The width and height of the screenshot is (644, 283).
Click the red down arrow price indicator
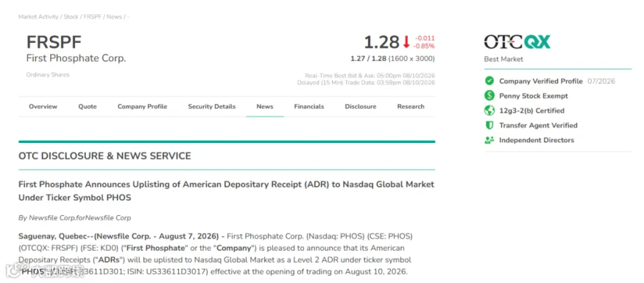(x=406, y=42)
